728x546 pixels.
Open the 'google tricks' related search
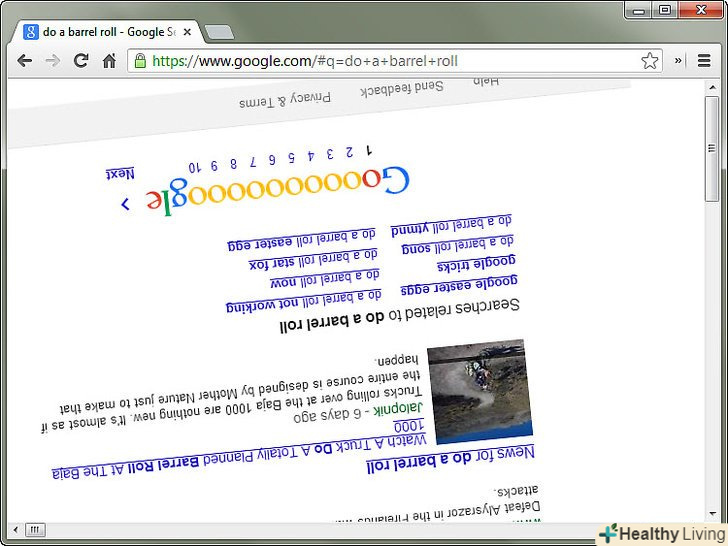(x=476, y=264)
